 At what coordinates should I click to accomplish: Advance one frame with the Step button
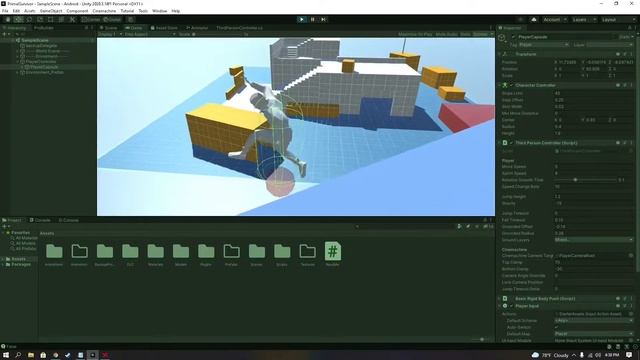point(324,19)
